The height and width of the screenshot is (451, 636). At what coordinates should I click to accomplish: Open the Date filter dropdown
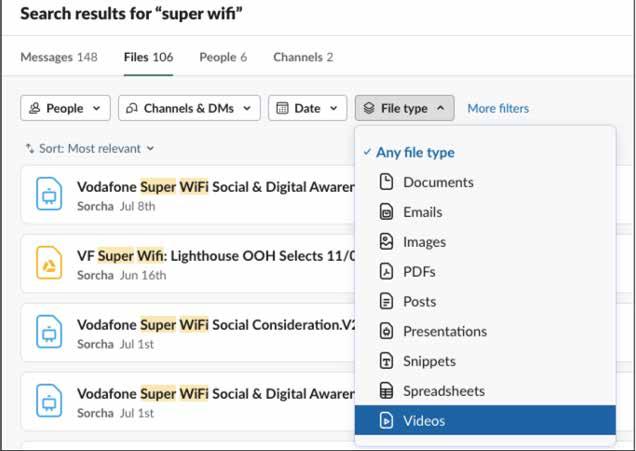(x=307, y=108)
